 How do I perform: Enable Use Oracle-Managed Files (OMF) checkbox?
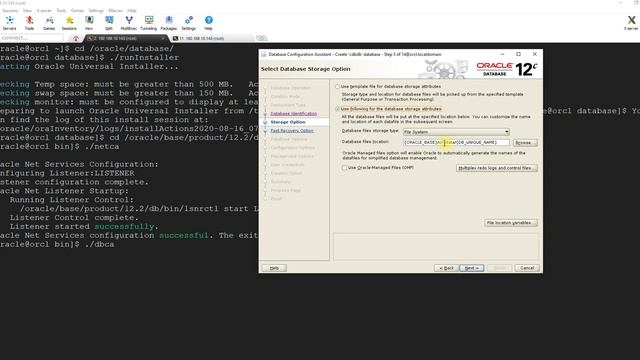tap(344, 168)
